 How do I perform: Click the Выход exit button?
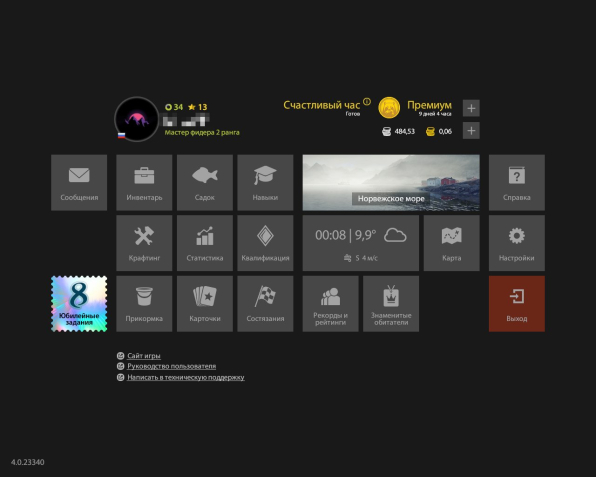(x=517, y=304)
